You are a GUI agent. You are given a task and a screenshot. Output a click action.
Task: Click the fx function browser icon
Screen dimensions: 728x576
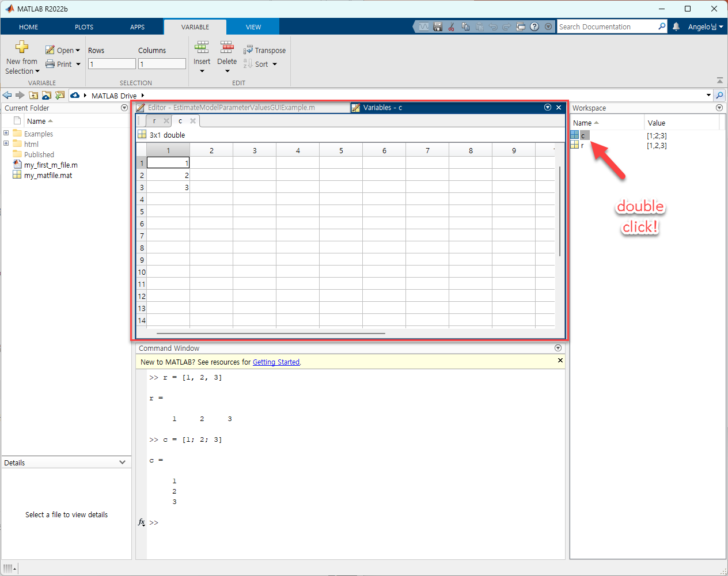click(142, 522)
